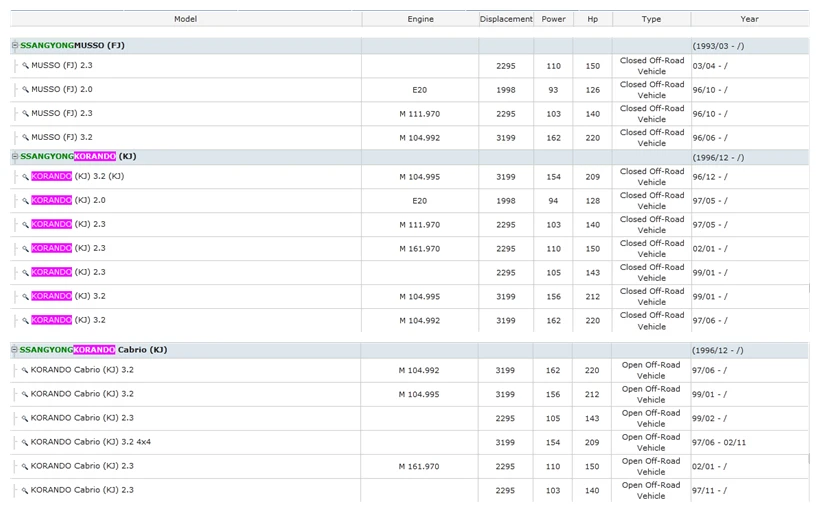
Task: Sort by the Model column header
Action: [186, 19]
